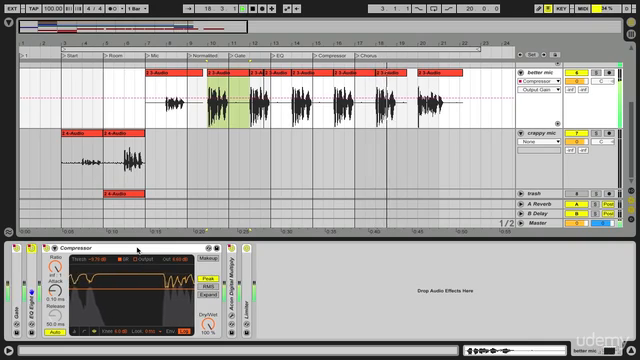Open the None automation chooser on crappy mic
Viewport: 640px width, 360px height.
(x=539, y=142)
